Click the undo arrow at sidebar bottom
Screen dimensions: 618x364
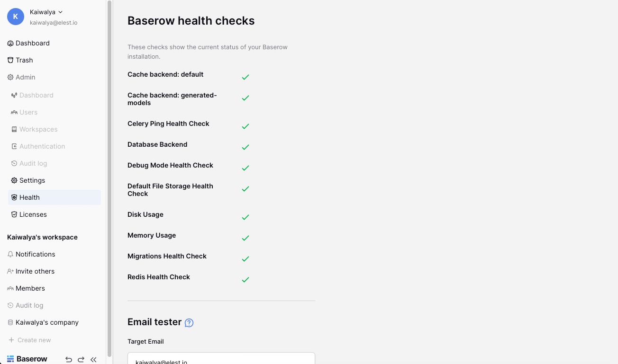tap(68, 360)
